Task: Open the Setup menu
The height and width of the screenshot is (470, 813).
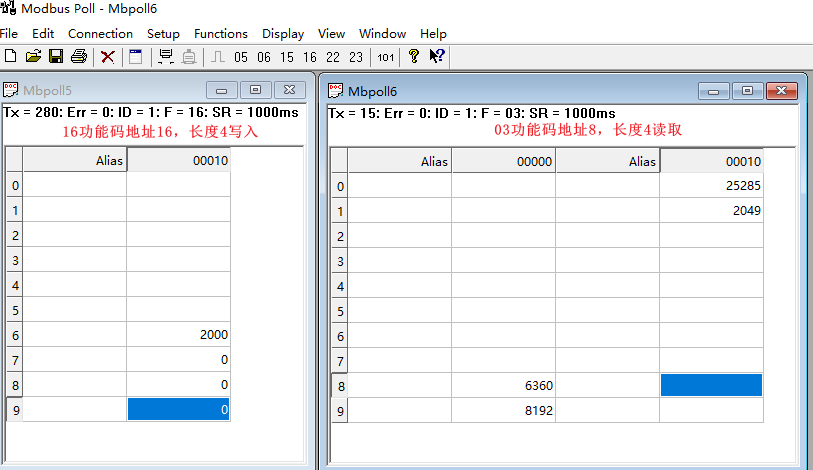Action: (163, 33)
